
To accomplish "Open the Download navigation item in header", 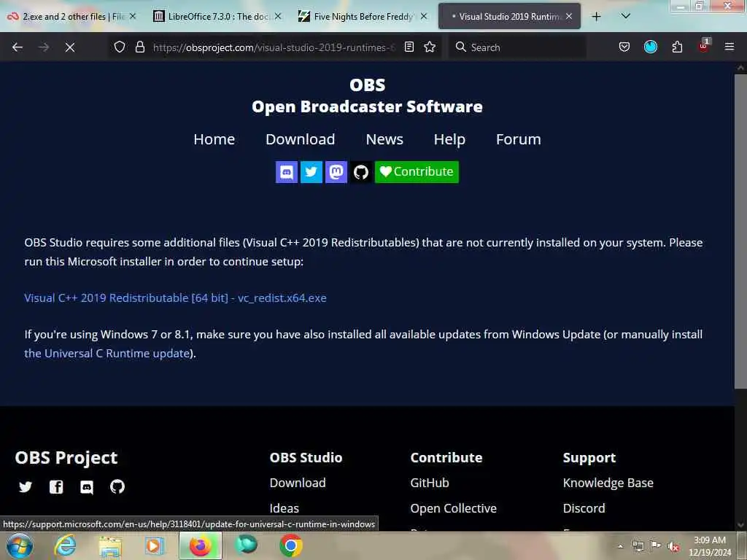I will pos(300,139).
